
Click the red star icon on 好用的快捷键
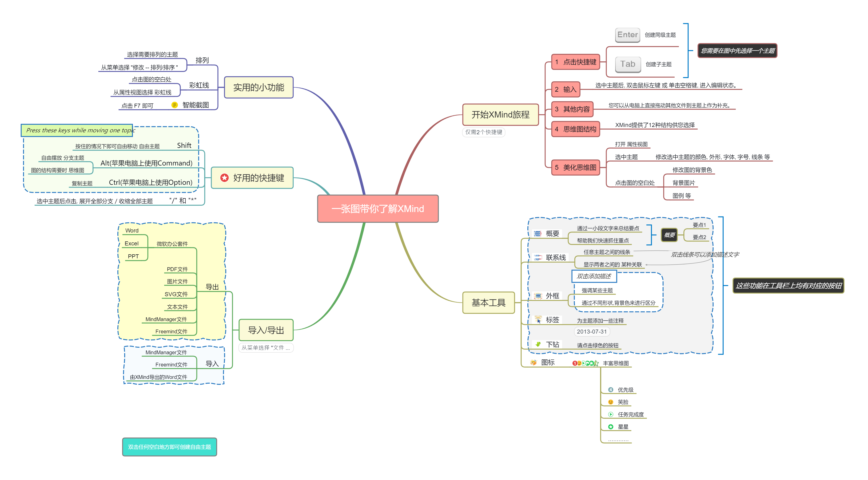[x=224, y=178]
